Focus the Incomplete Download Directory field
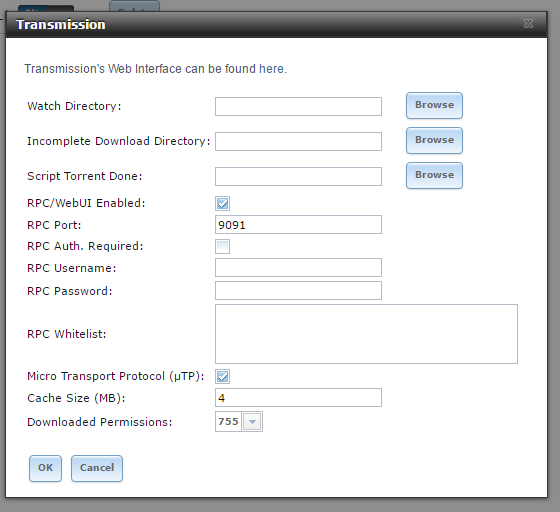Image resolution: width=560 pixels, height=512 pixels. 298,141
